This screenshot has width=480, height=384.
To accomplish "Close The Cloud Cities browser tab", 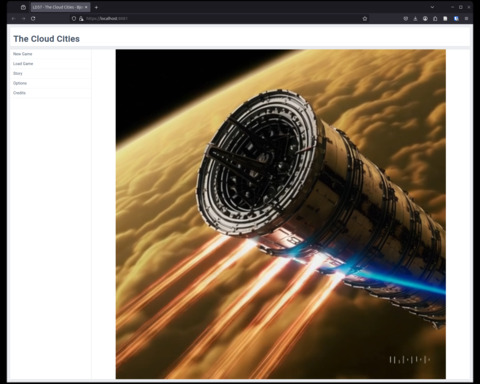I will point(86,7).
